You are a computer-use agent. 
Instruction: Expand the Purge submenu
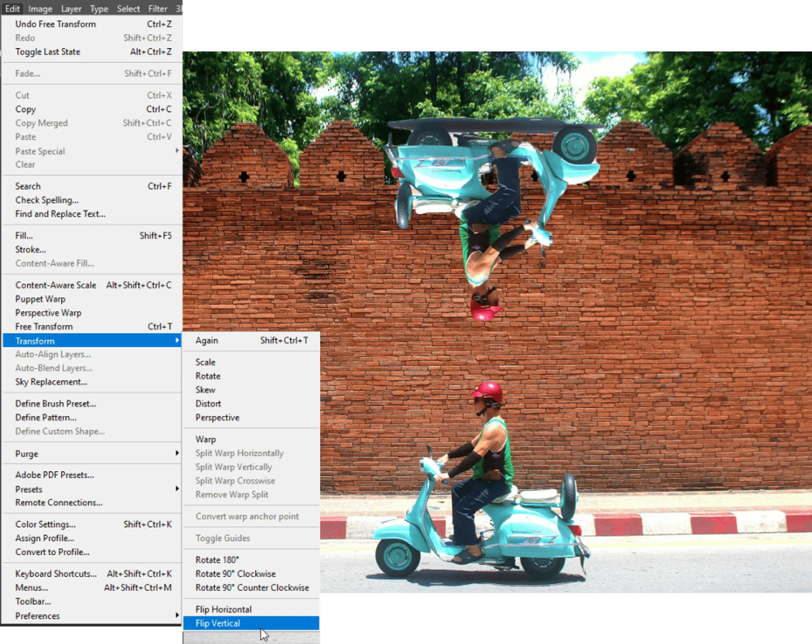(x=26, y=454)
